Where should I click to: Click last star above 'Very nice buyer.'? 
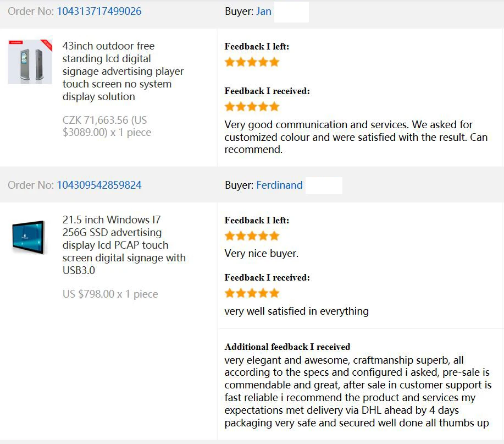coord(274,236)
